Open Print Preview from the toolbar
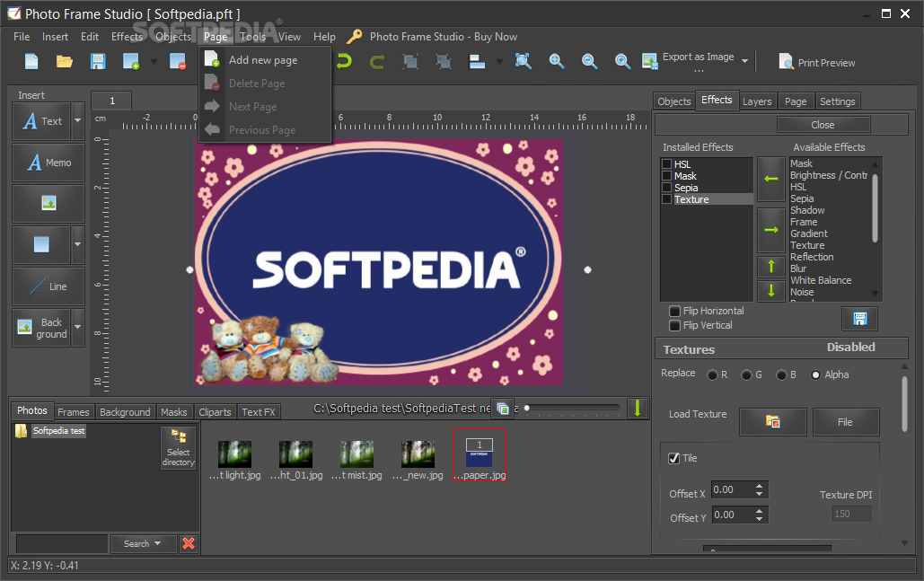924x581 pixels. tap(817, 63)
